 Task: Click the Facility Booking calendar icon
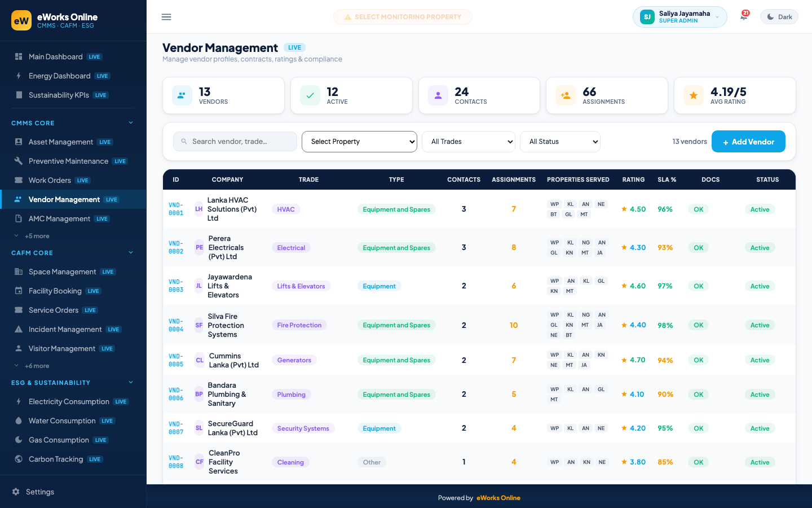(x=19, y=291)
